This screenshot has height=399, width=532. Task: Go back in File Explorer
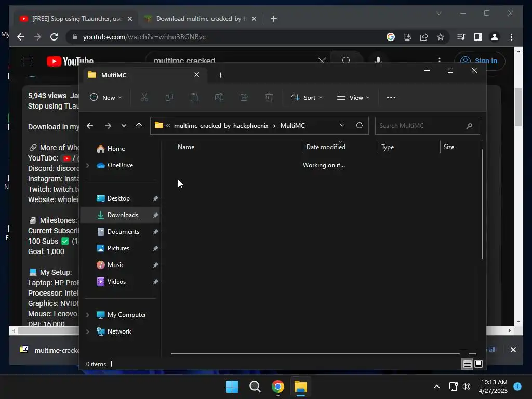tap(90, 126)
